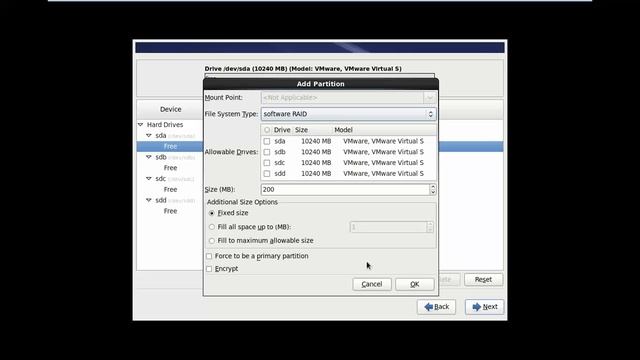640x360 pixels.
Task: Click the sdb drive tree label
Action: pos(161,157)
